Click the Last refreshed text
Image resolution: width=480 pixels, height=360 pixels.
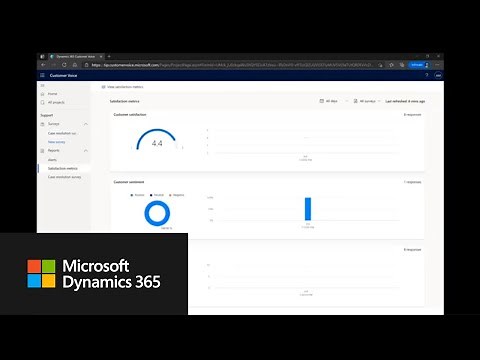tap(405, 101)
